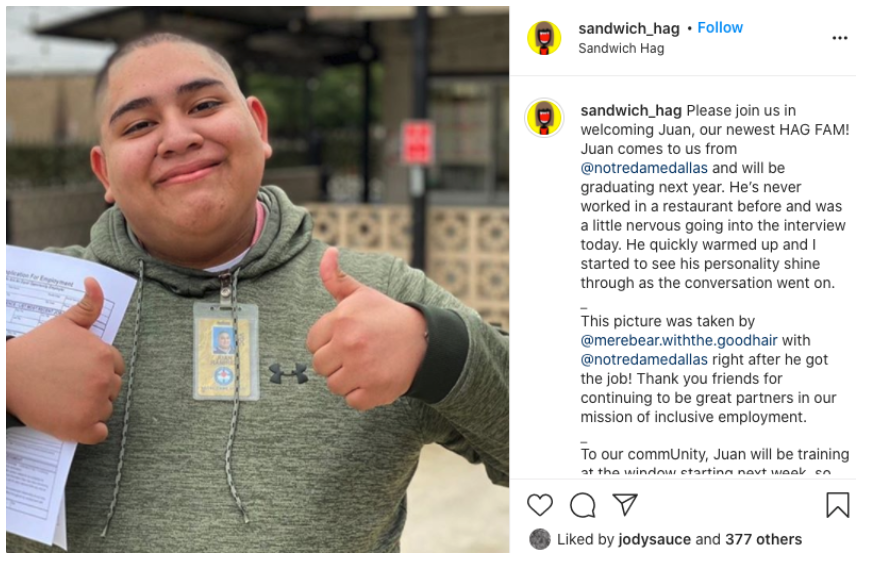
Task: Click the photo of Juan giving thumbs up
Action: pos(258,280)
